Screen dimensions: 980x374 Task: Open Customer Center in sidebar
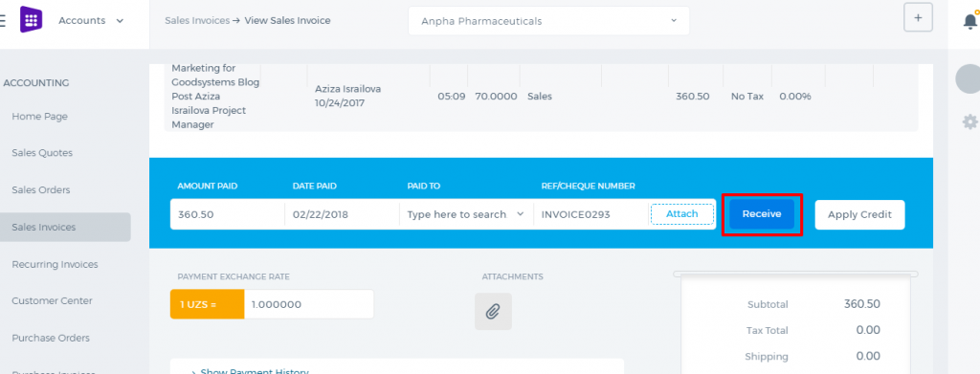[x=52, y=301]
